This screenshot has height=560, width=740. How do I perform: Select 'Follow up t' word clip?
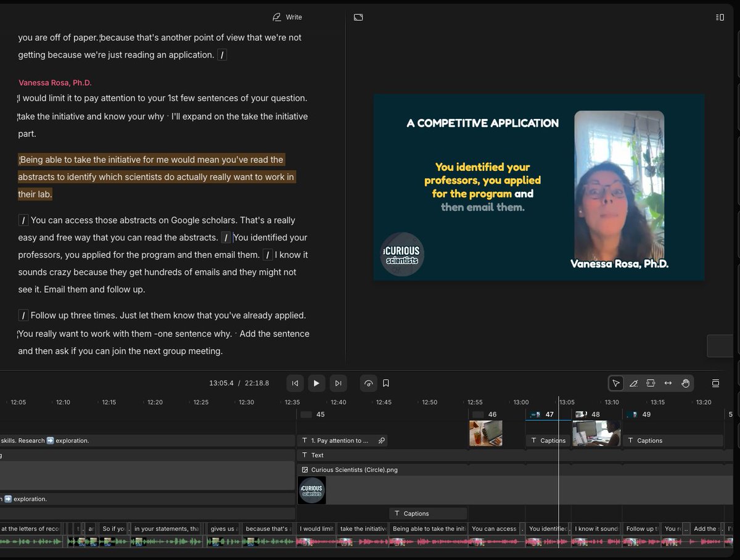641,529
